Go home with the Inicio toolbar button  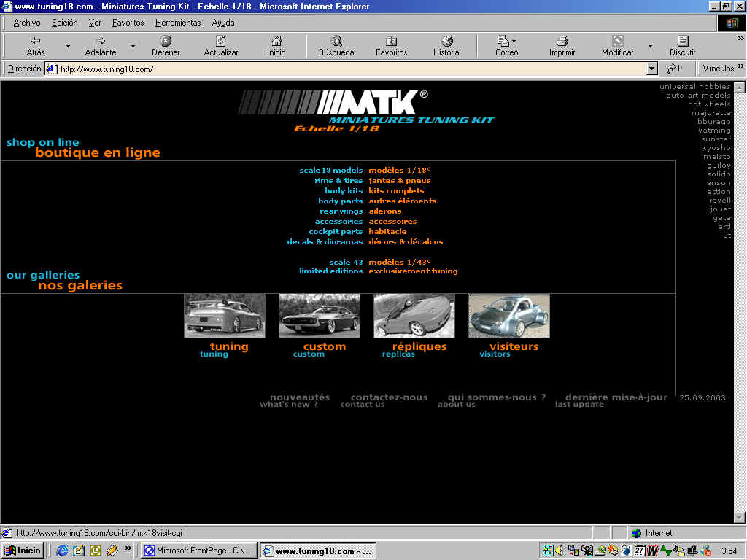click(276, 46)
